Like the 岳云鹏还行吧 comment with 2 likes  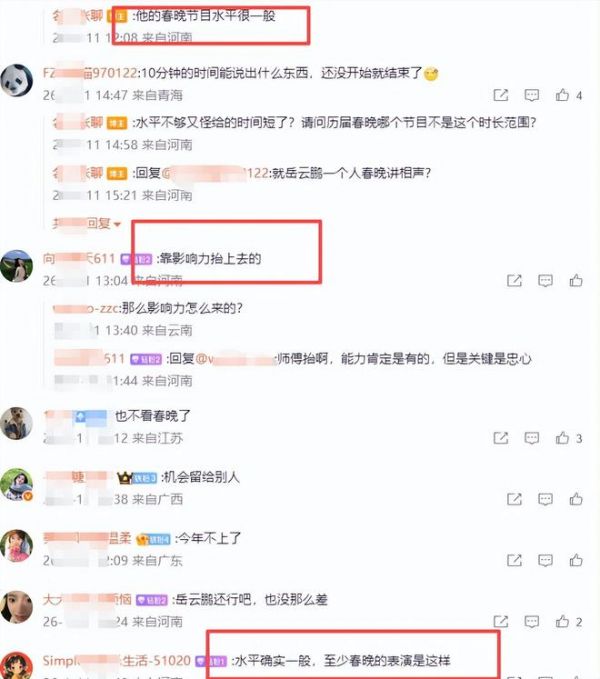coord(562,622)
